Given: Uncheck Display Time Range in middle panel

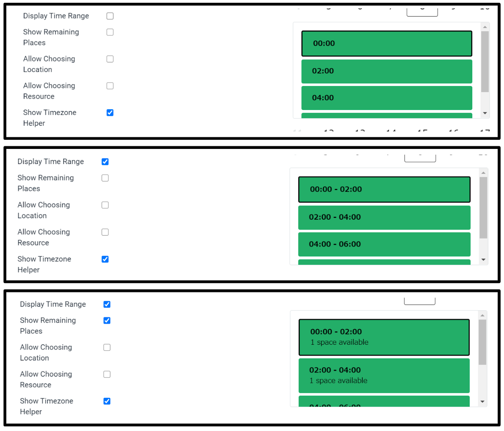Looking at the screenshot, I should pos(105,162).
